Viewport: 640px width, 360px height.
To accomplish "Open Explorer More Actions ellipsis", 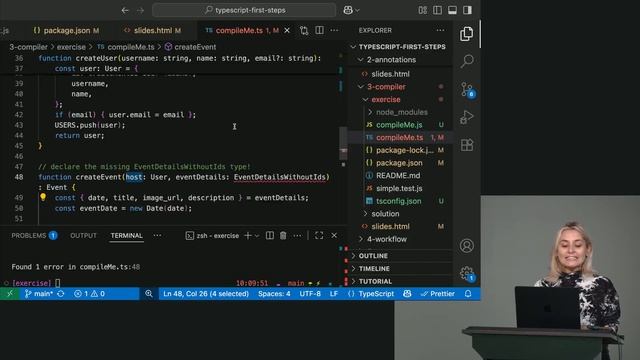I will coord(440,31).
